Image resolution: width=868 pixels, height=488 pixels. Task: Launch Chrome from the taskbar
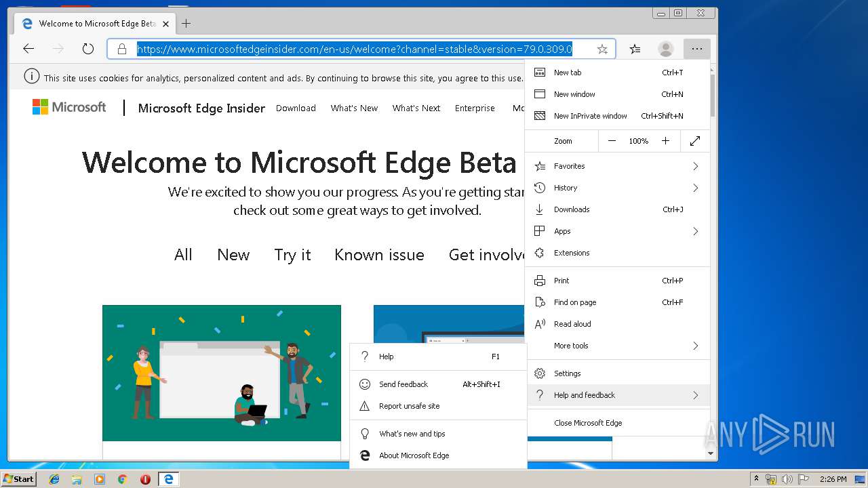(122, 479)
